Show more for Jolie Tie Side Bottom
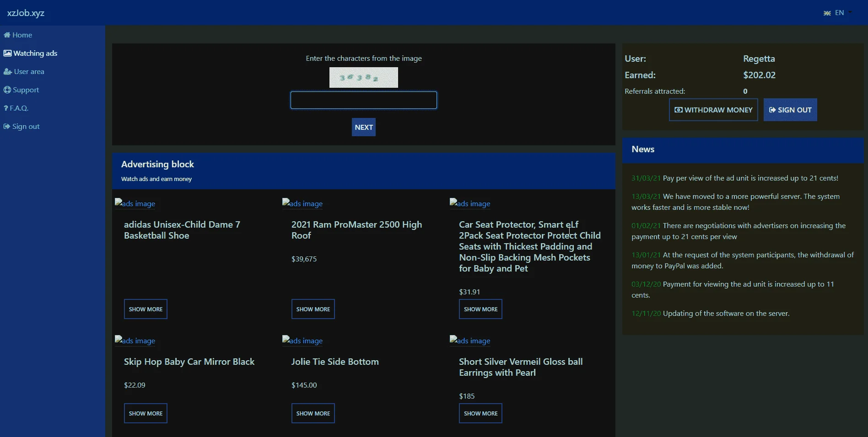868x437 pixels. click(x=313, y=414)
